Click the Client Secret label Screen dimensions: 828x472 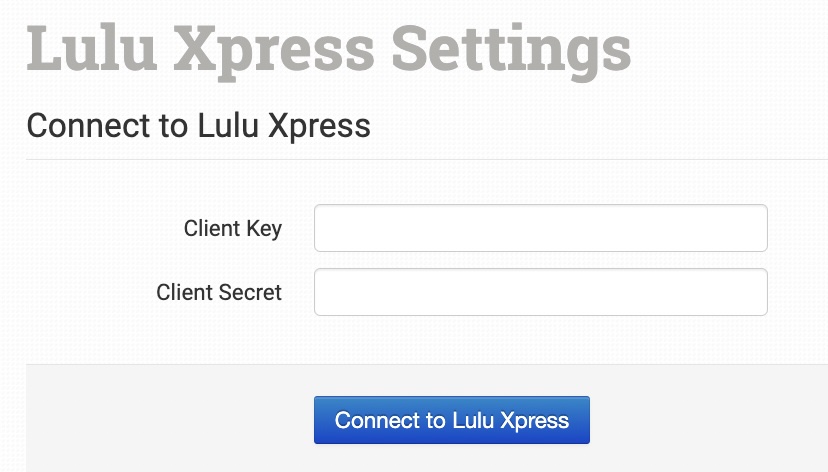219,293
